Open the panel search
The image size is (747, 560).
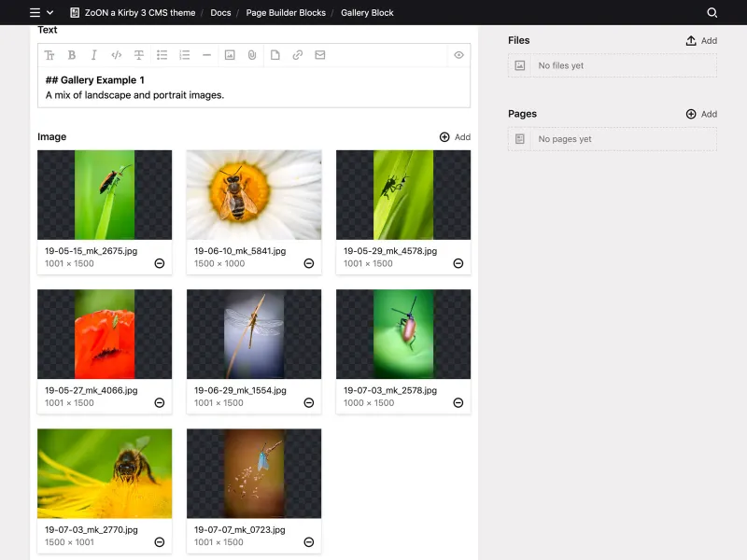712,13
